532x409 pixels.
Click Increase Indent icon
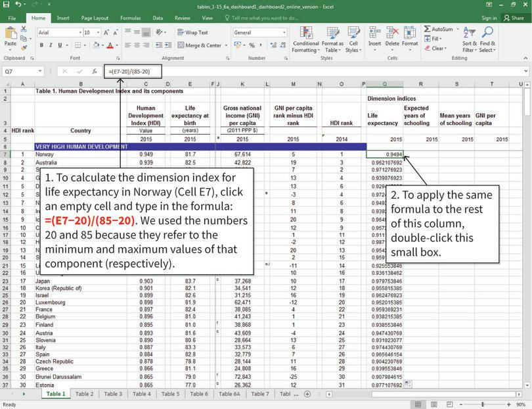pyautogui.click(x=168, y=45)
